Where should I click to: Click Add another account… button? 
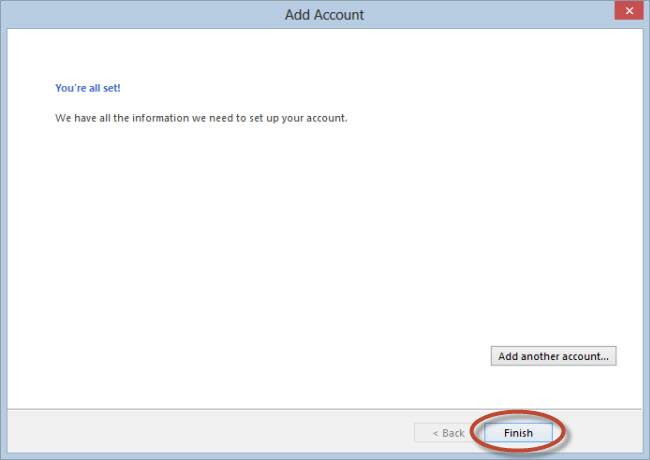pos(553,356)
